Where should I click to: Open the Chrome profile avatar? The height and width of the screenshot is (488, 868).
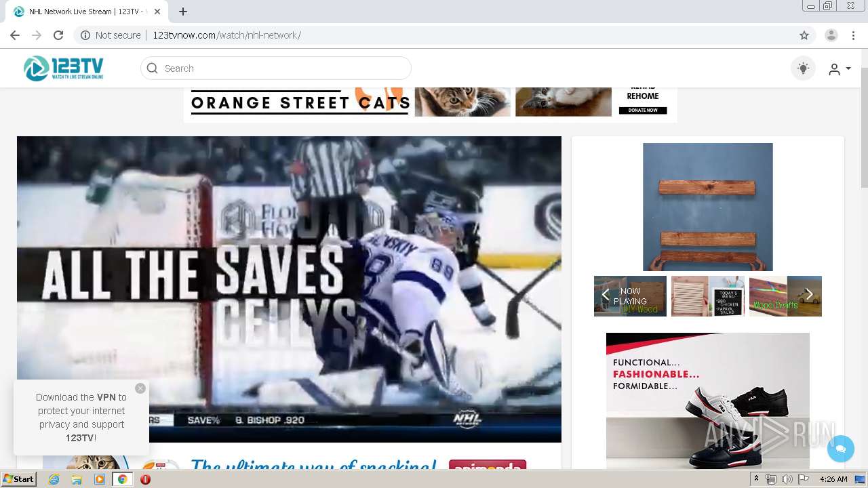[x=831, y=35]
